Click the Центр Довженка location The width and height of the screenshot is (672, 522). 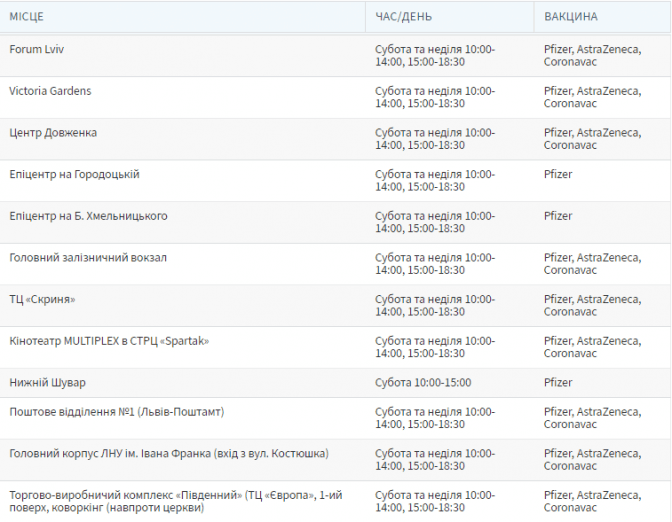tap(53, 133)
